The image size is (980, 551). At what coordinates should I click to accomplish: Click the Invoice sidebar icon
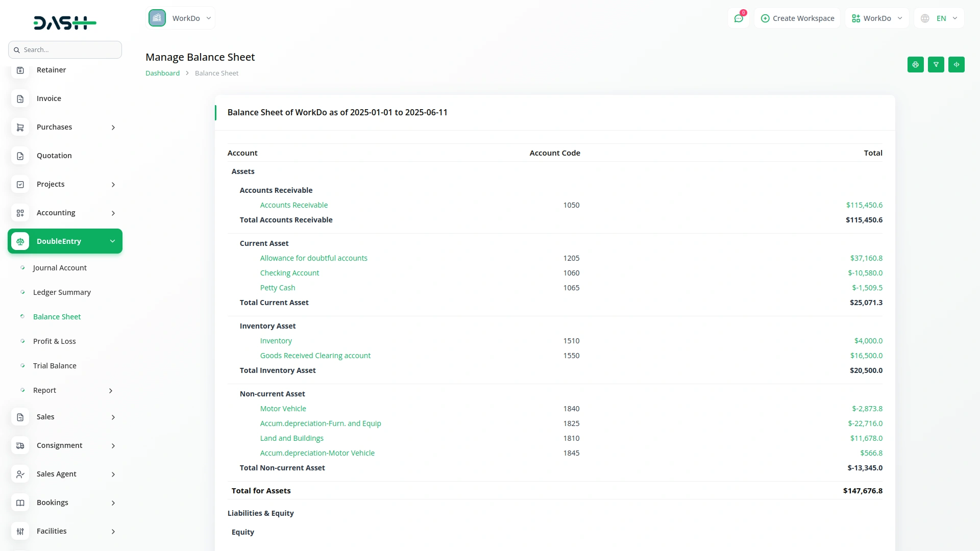(x=20, y=99)
